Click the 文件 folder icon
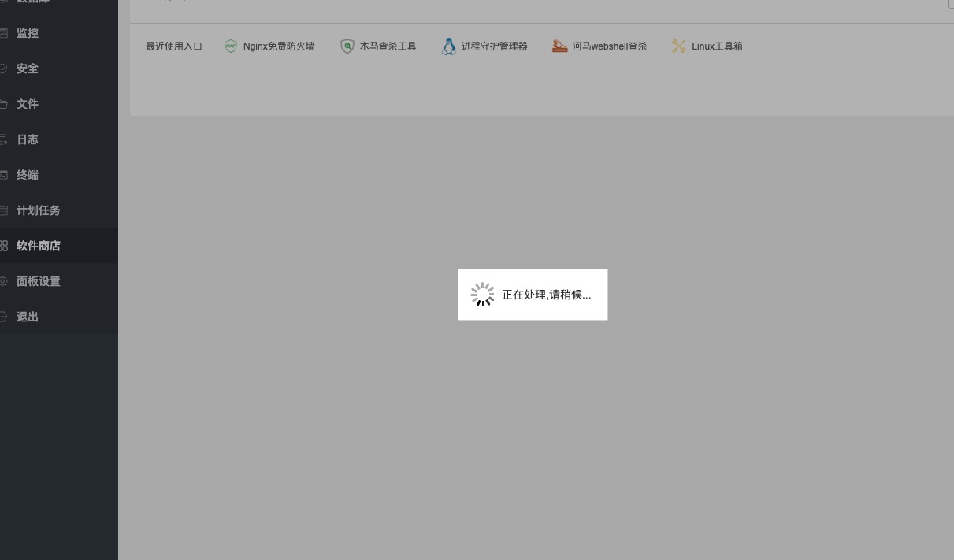This screenshot has width=954, height=560. [x=3, y=104]
